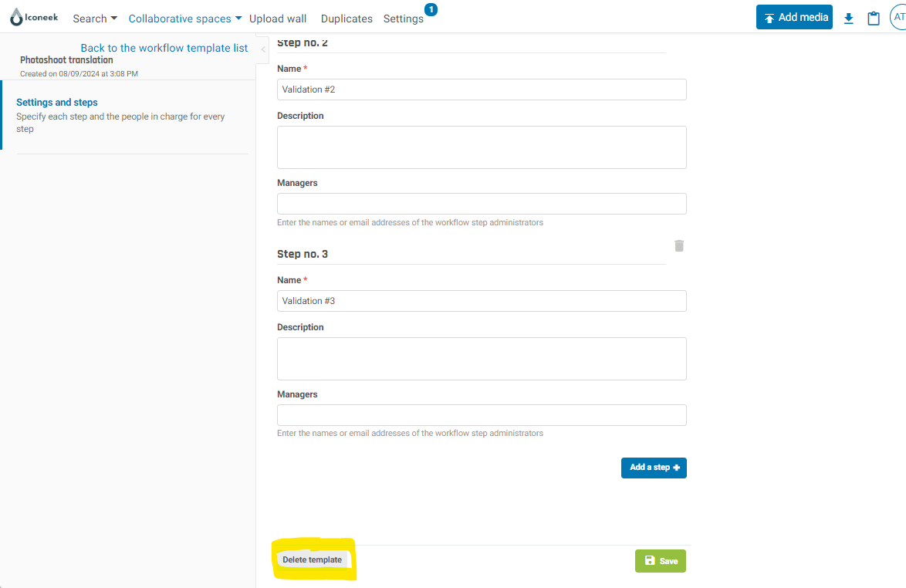This screenshot has height=588, width=906.
Task: Click the Add media button
Action: [794, 17]
